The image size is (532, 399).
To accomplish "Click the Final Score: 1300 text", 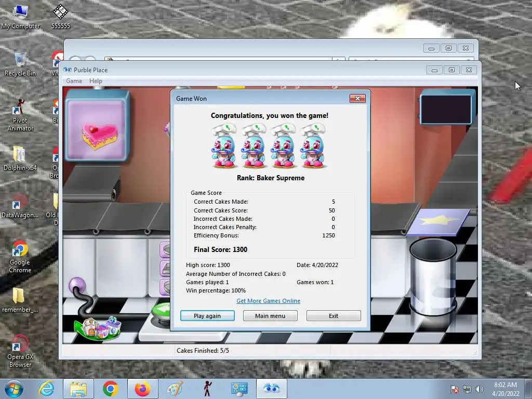I will pos(220,249).
